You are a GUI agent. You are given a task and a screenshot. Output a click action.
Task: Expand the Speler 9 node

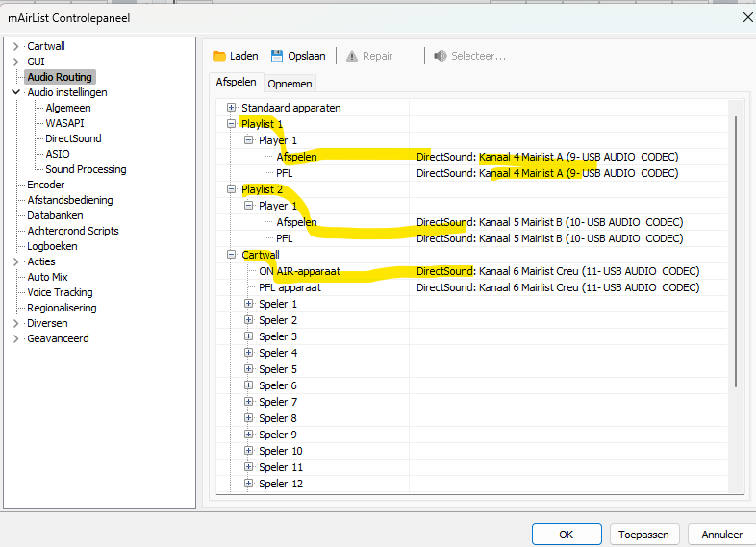point(249,435)
